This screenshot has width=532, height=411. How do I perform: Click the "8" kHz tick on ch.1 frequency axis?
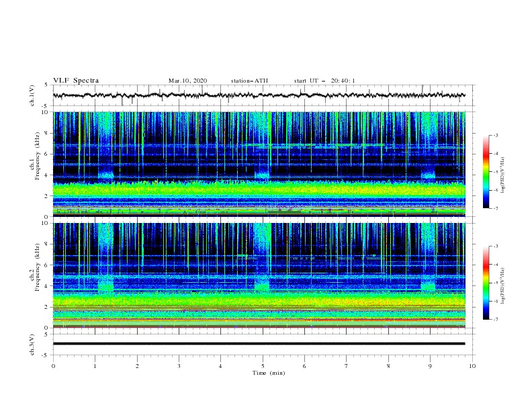click(x=47, y=133)
